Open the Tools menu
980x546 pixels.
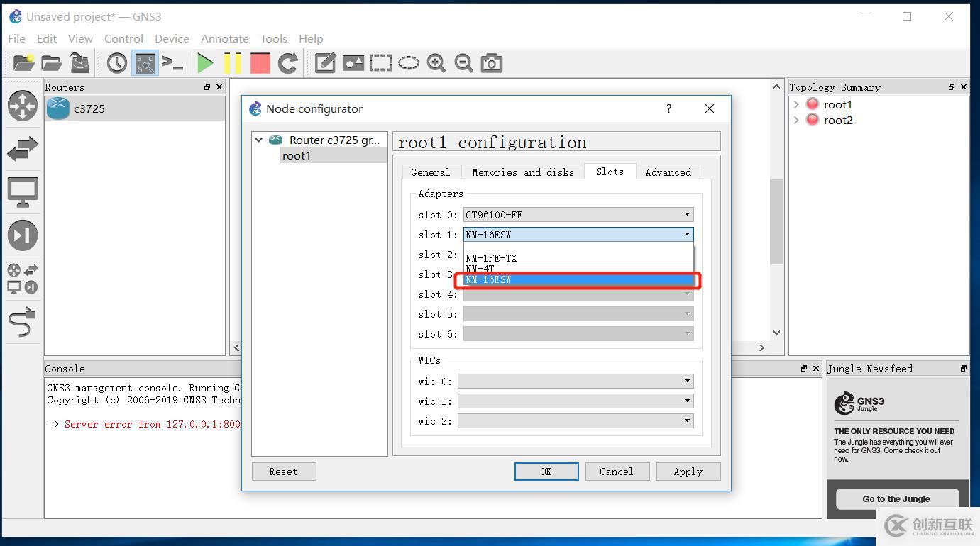coord(273,38)
